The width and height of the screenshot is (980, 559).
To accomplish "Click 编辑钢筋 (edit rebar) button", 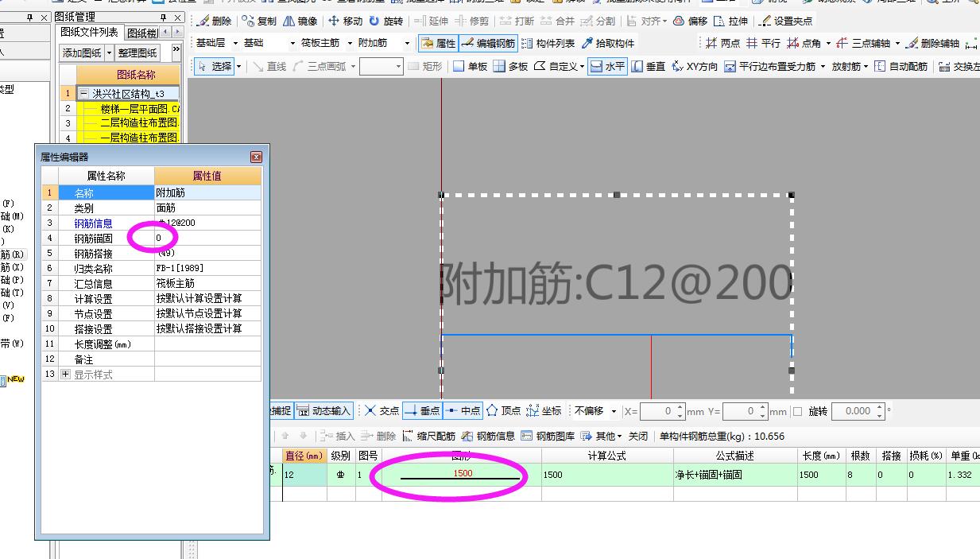I will click(488, 44).
